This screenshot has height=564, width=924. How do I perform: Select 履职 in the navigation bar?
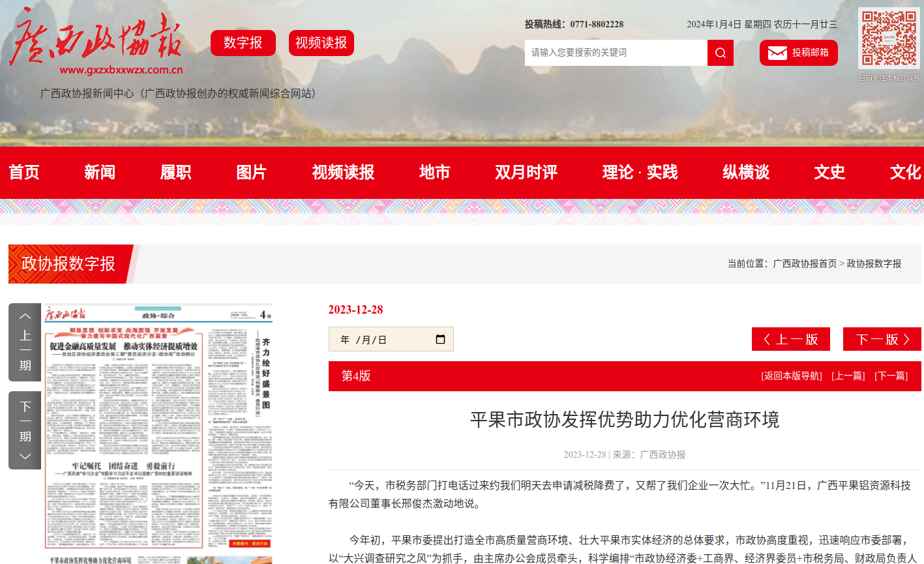pyautogui.click(x=175, y=172)
